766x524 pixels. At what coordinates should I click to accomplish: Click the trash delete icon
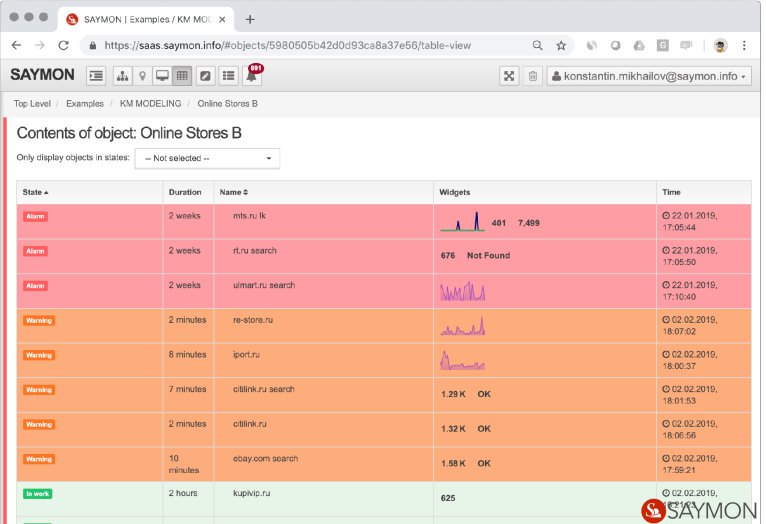tap(533, 76)
